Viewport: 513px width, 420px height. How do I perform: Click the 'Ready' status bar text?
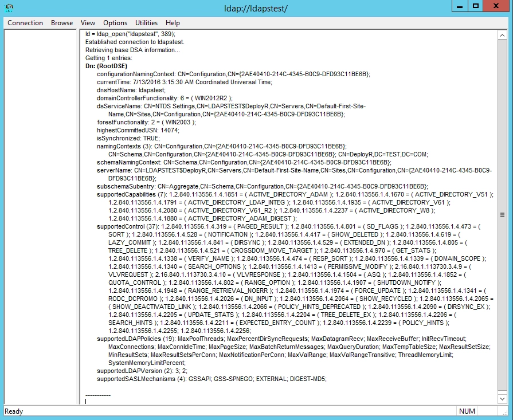[14, 411]
